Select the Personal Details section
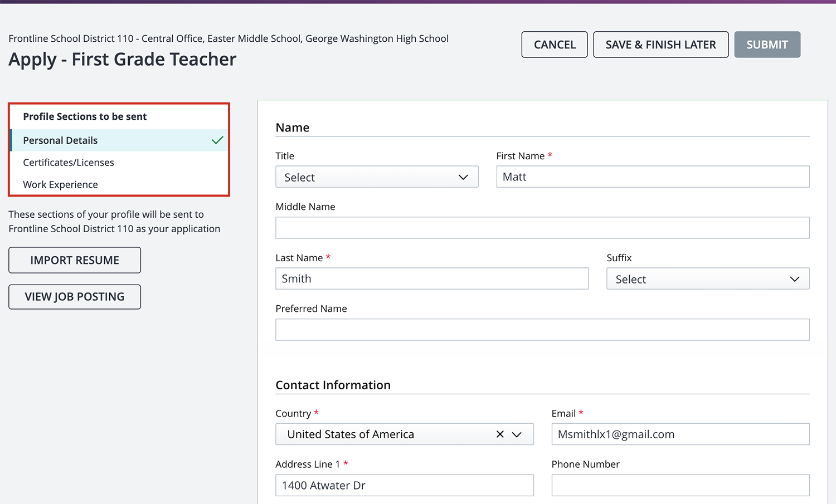This screenshot has height=504, width=836. [x=60, y=140]
